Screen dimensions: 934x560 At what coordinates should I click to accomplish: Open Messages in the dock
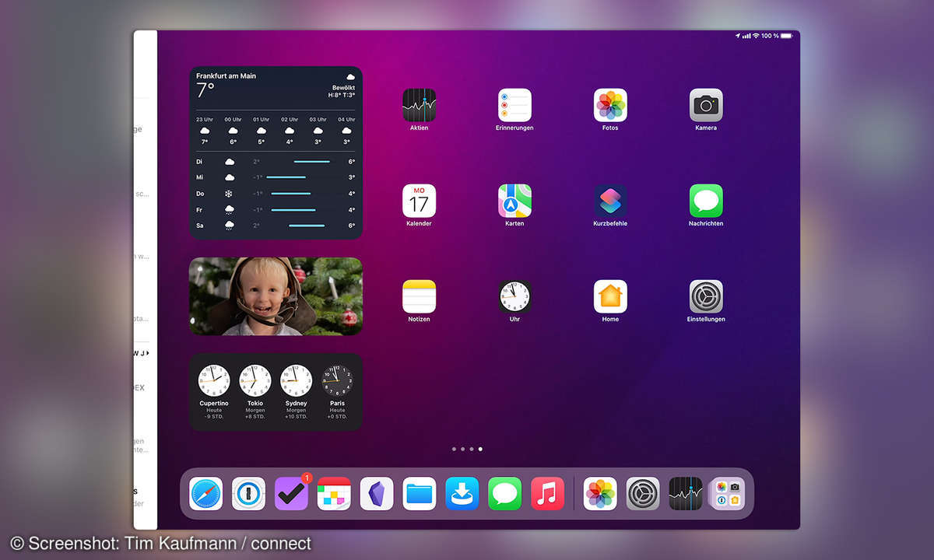coord(505,494)
